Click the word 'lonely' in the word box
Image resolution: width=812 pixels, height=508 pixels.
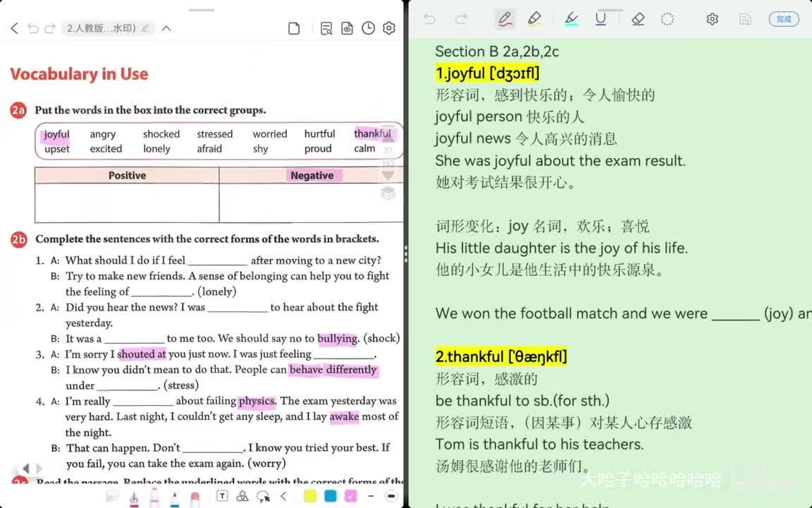pos(156,149)
